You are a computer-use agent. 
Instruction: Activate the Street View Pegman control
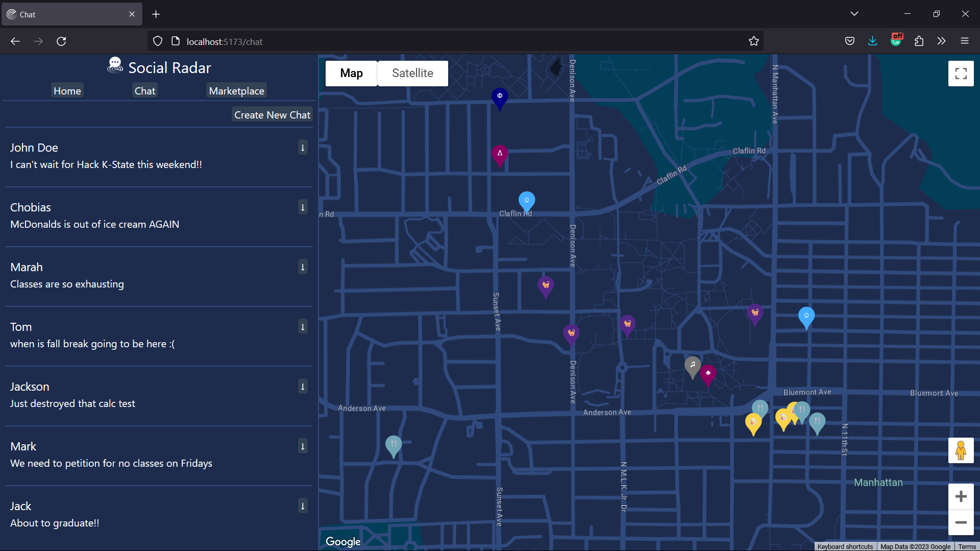pos(961,450)
